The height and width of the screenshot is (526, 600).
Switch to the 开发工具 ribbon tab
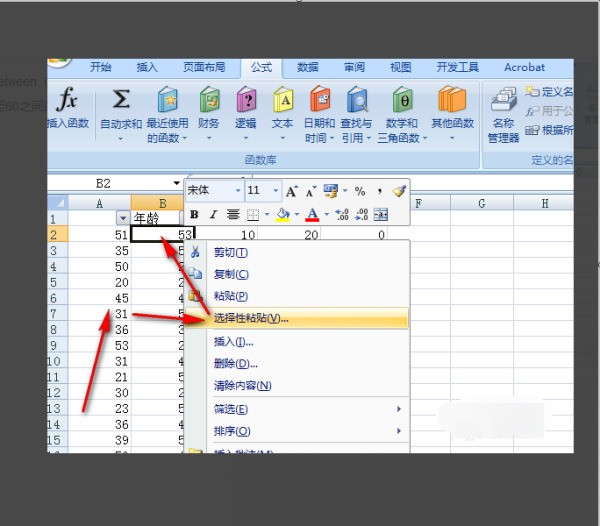tap(458, 67)
